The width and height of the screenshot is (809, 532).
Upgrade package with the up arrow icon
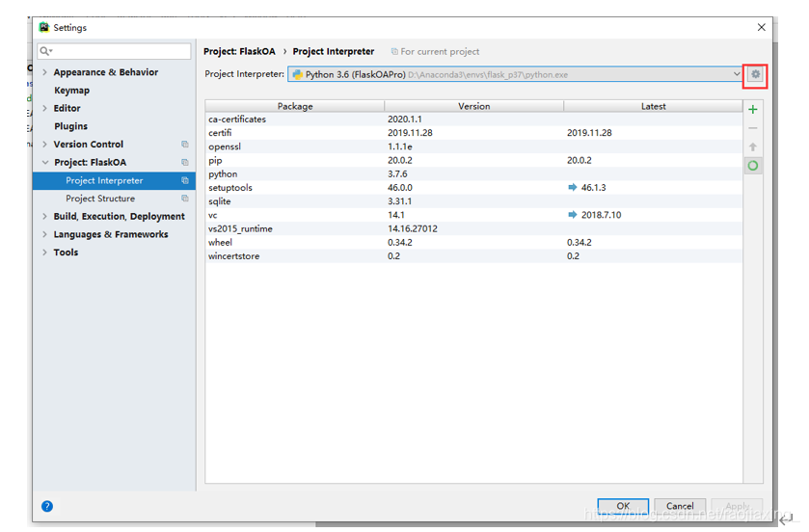tap(753, 146)
